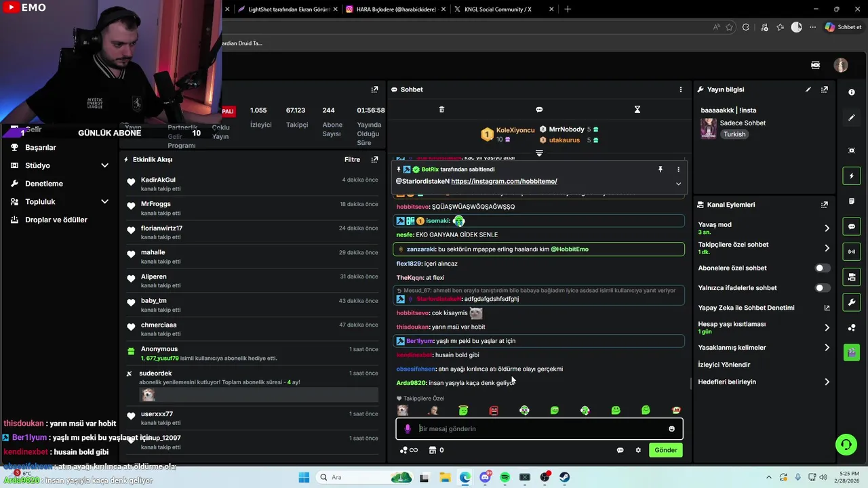The width and height of the screenshot is (868, 488).
Task: Open the green headset support button
Action: click(x=846, y=445)
